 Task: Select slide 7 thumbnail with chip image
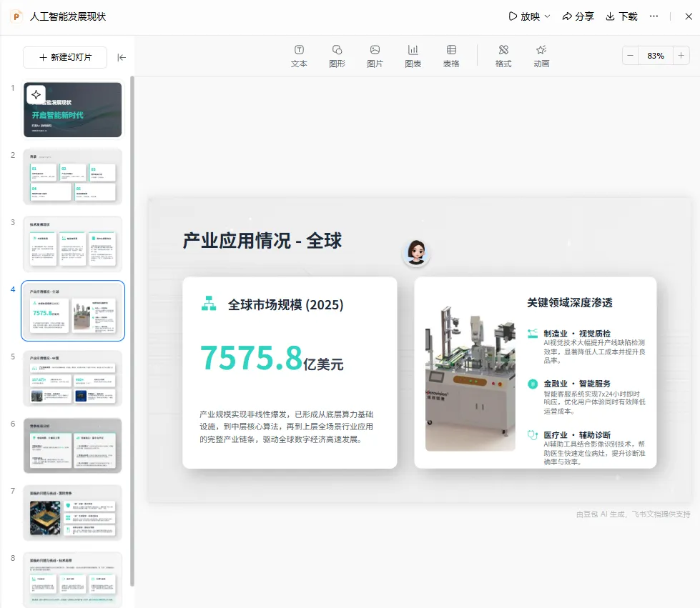click(73, 513)
